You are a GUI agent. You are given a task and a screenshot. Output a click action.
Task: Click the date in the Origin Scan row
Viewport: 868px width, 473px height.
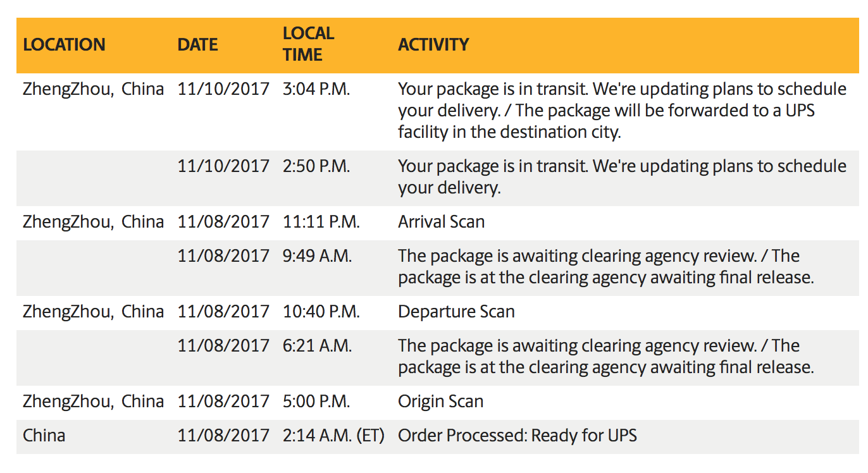(223, 402)
